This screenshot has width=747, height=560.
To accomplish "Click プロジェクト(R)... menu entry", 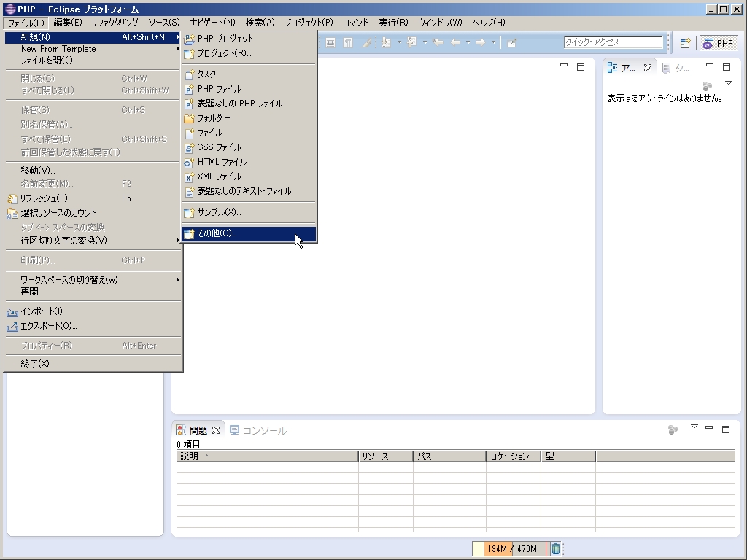I will (249, 53).
